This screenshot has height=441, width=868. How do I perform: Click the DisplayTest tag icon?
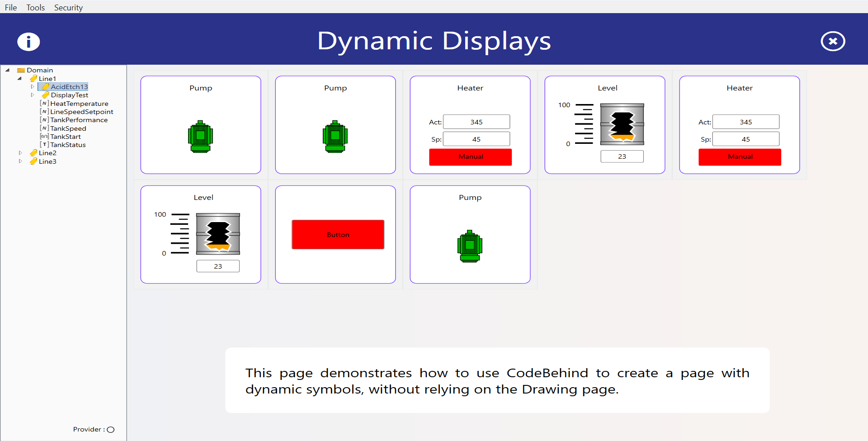pos(45,95)
